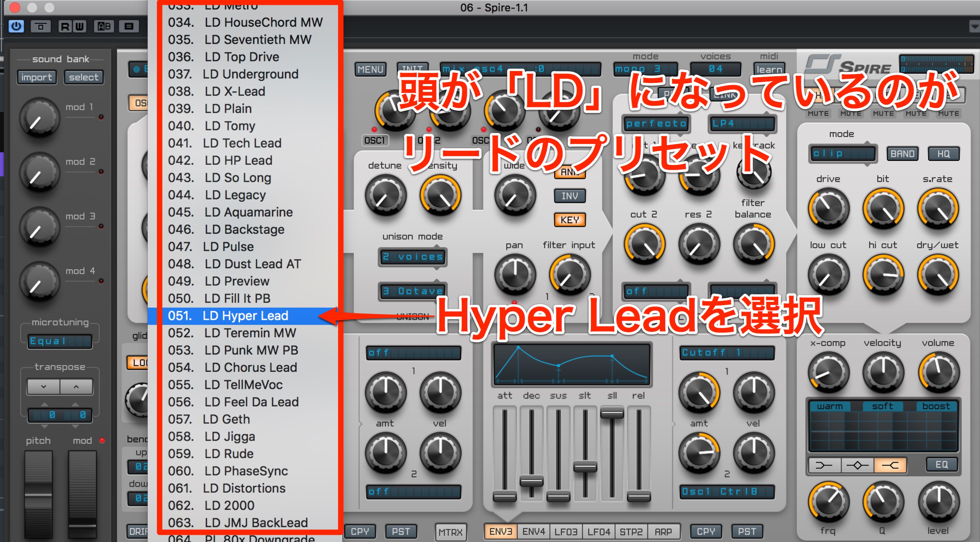Click transpose down arrow button
The height and width of the screenshot is (542, 980).
(x=43, y=387)
